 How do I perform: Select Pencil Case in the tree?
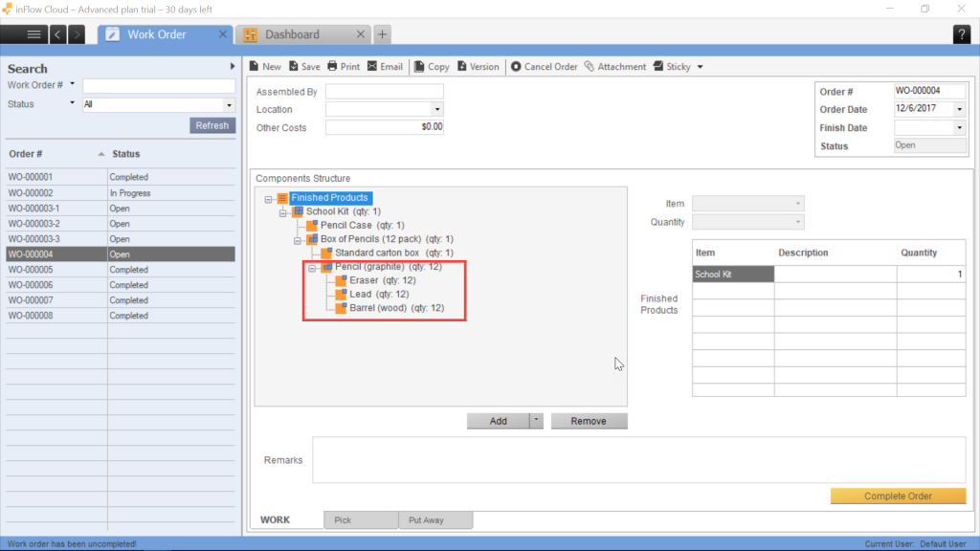tap(362, 225)
